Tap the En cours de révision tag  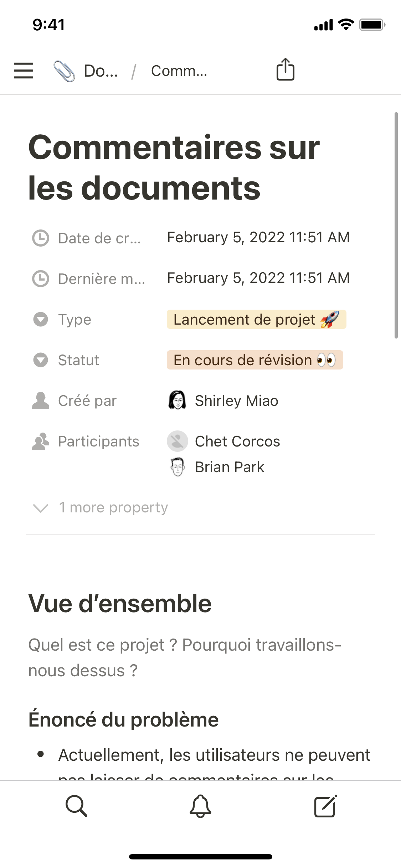(x=255, y=360)
